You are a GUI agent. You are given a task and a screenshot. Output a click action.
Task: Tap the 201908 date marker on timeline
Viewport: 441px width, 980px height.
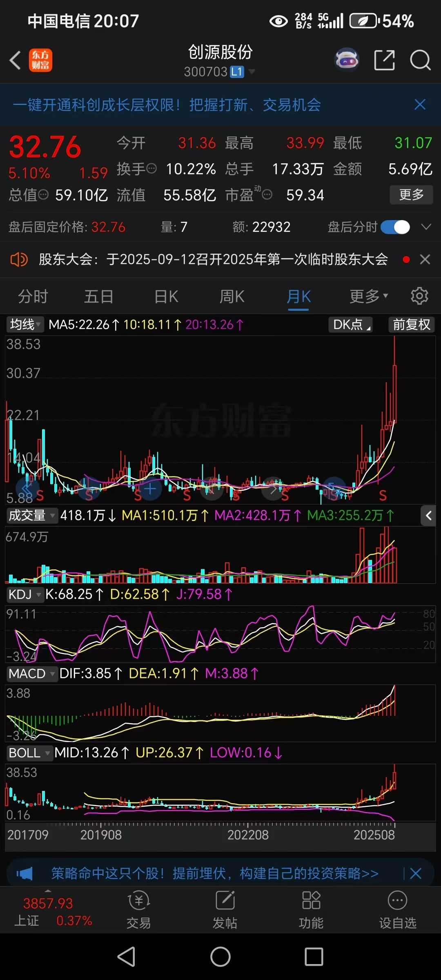pyautogui.click(x=101, y=835)
